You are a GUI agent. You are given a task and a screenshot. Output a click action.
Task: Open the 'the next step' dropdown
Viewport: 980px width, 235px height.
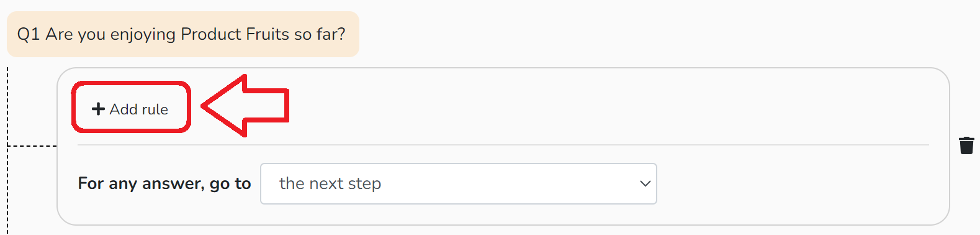(x=459, y=183)
